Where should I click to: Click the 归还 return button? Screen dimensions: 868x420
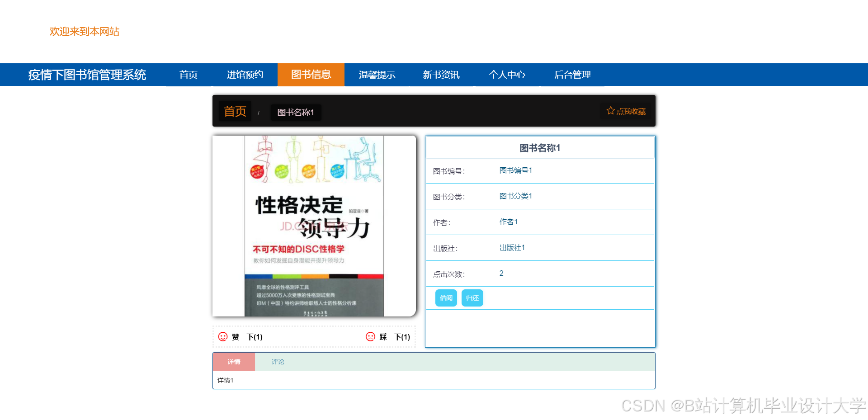click(472, 298)
